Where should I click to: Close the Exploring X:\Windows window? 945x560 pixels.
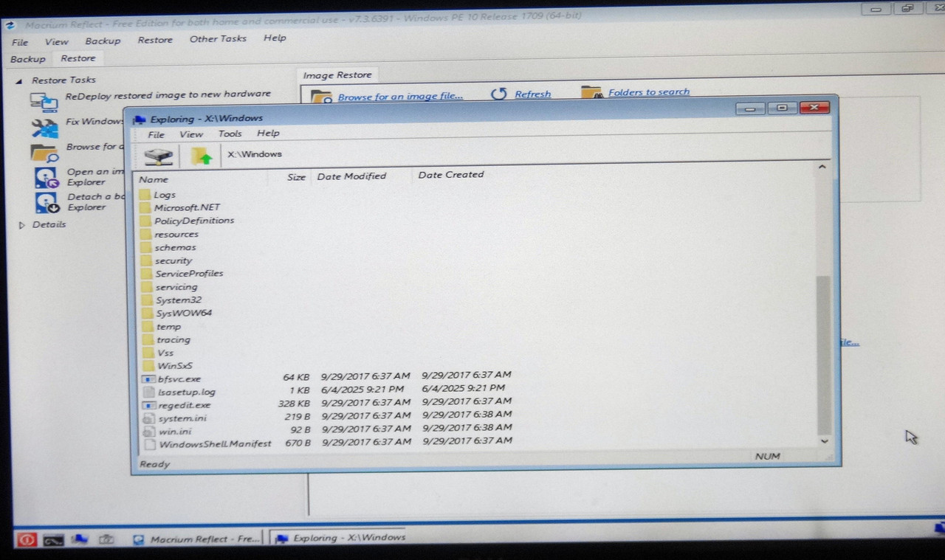click(x=814, y=108)
